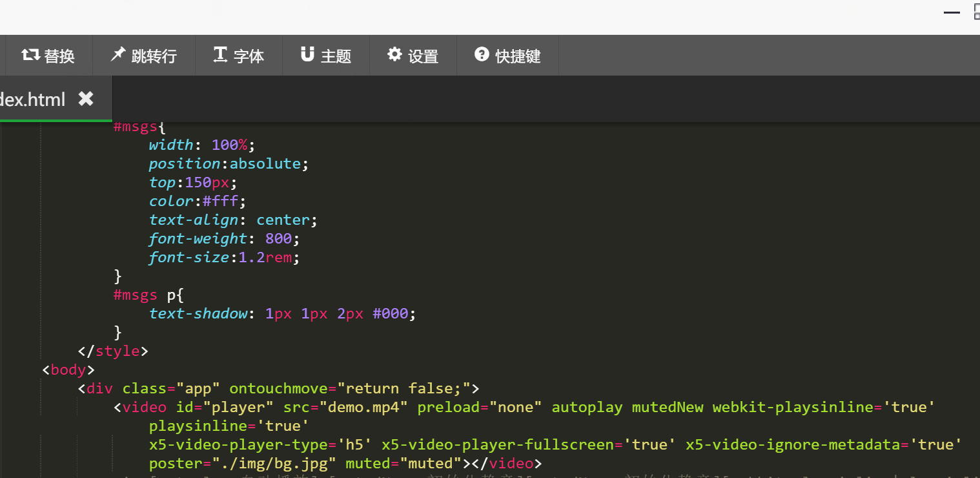Click the #fff color value
This screenshot has height=478, width=980.
(224, 201)
